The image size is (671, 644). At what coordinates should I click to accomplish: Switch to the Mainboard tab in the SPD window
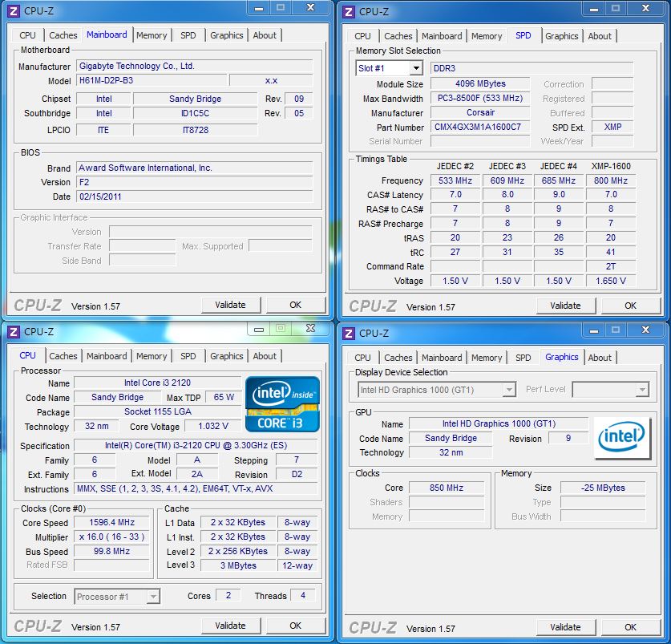pos(442,36)
